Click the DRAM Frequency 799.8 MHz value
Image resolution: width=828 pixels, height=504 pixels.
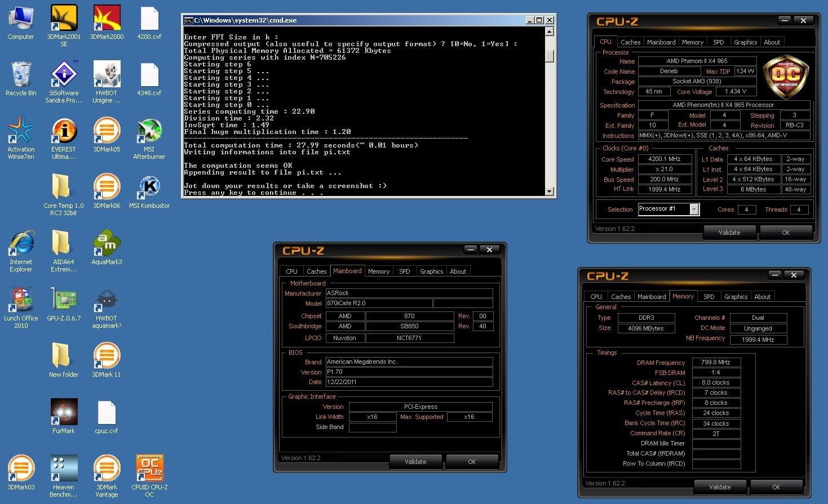pos(716,362)
